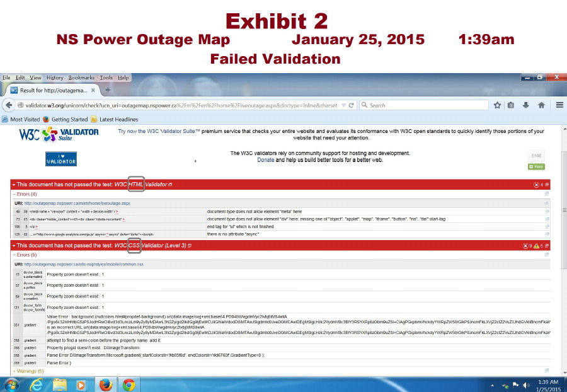The image size is (567, 392).
Task: Open the Tools menu
Action: (106, 78)
